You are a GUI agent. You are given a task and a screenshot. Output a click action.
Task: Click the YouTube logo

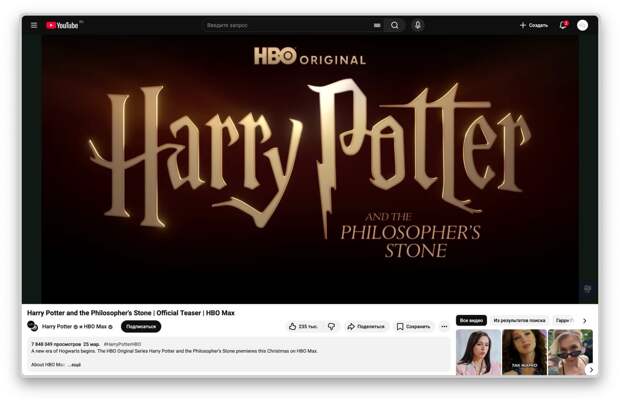point(63,25)
